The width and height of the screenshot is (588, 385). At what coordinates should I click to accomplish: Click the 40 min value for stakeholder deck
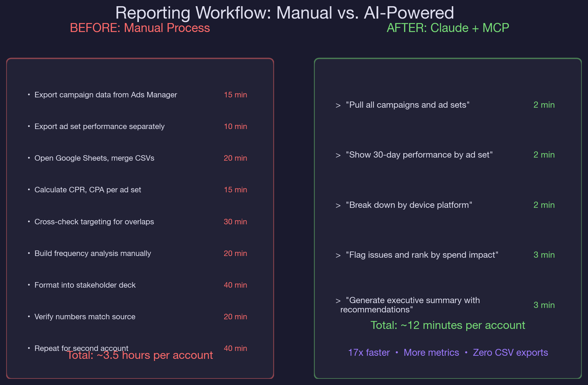[235, 285]
